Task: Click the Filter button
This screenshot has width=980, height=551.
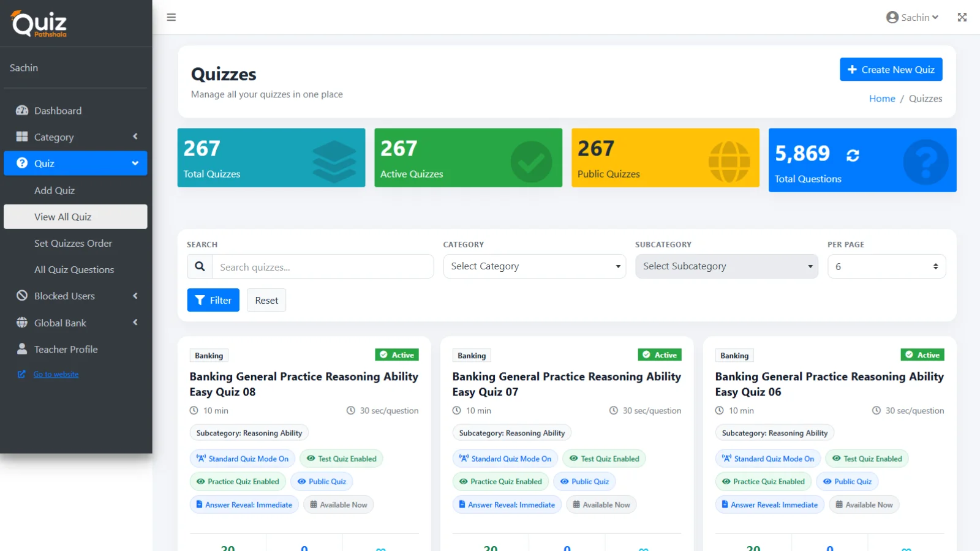Action: [x=213, y=300]
